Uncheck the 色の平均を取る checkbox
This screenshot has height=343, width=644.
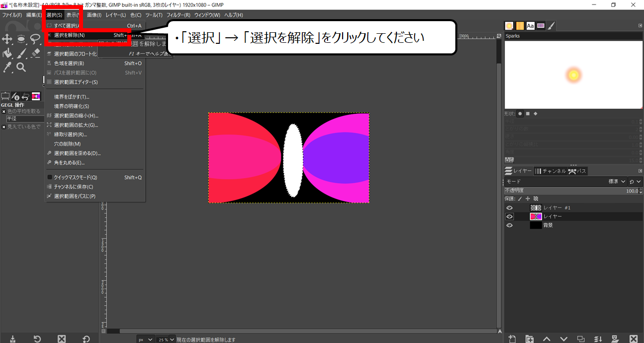click(x=4, y=111)
